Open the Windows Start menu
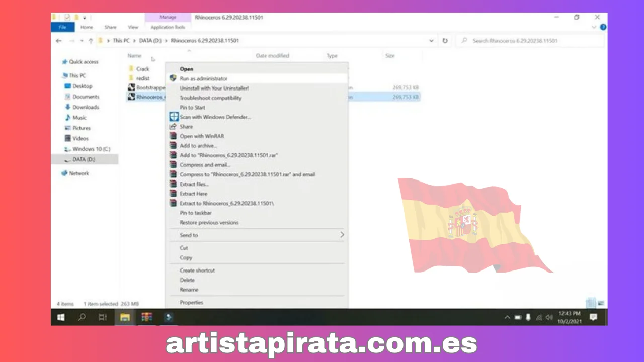The height and width of the screenshot is (362, 644). point(61,317)
